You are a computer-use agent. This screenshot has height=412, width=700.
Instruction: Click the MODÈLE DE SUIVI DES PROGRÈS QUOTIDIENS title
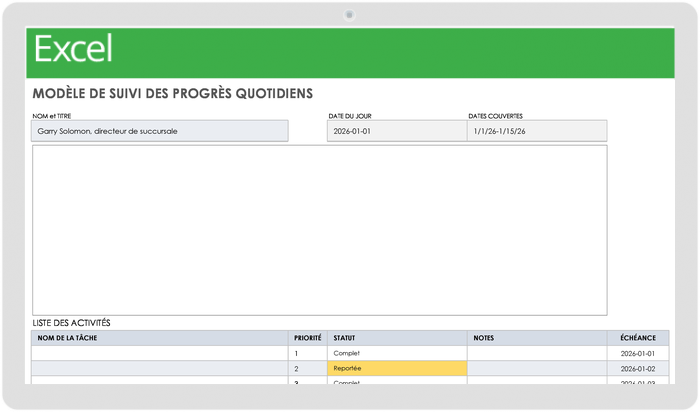(173, 94)
